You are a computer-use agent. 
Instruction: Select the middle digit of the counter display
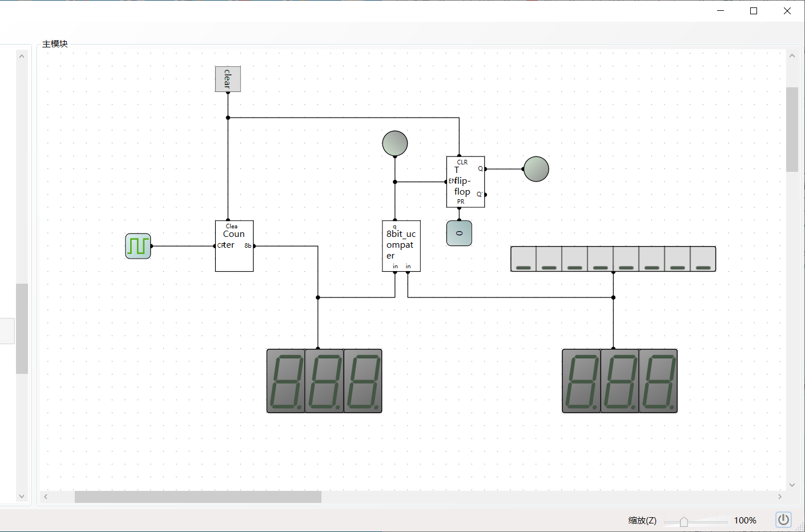click(x=324, y=381)
